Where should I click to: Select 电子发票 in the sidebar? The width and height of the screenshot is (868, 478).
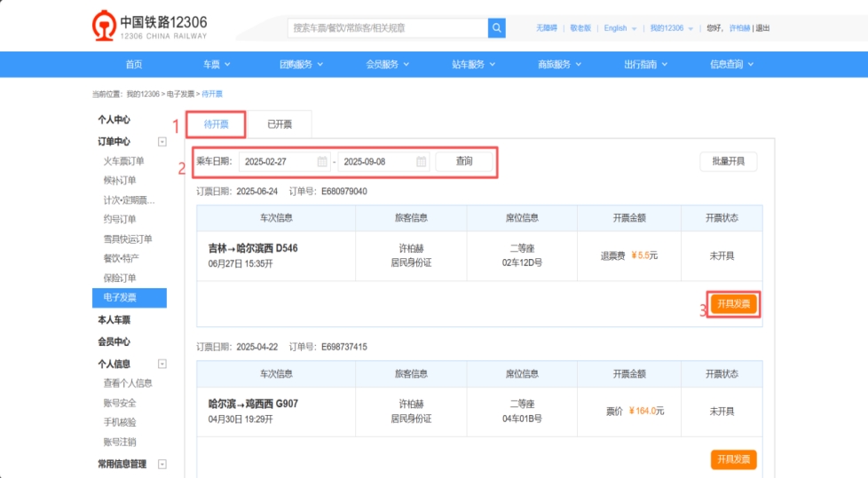pyautogui.click(x=130, y=298)
